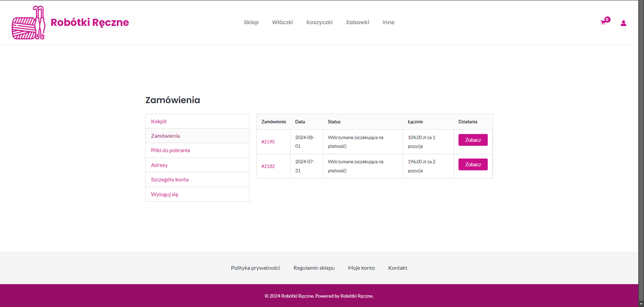Open Szczegóły konta page
The height and width of the screenshot is (307, 644).
169,180
